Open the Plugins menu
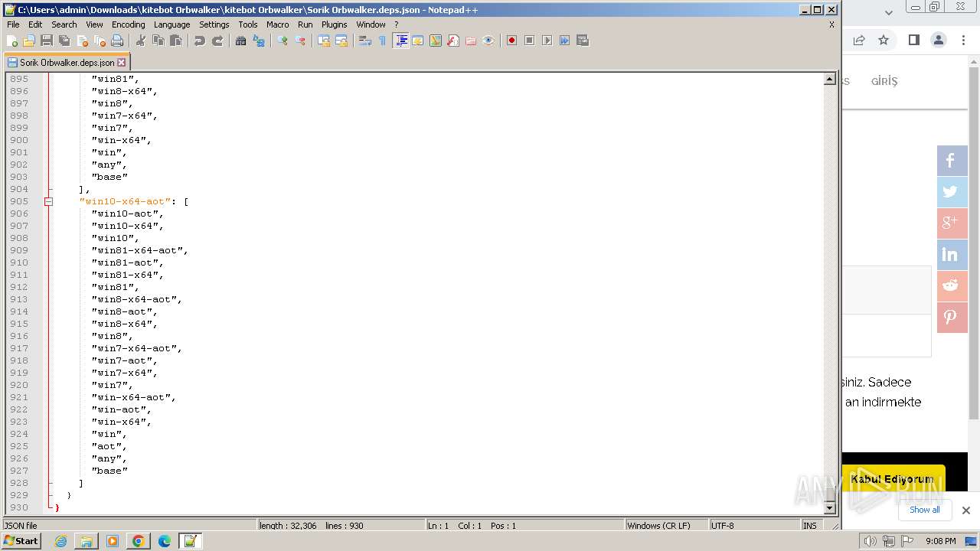This screenshot has width=980, height=551. tap(334, 24)
